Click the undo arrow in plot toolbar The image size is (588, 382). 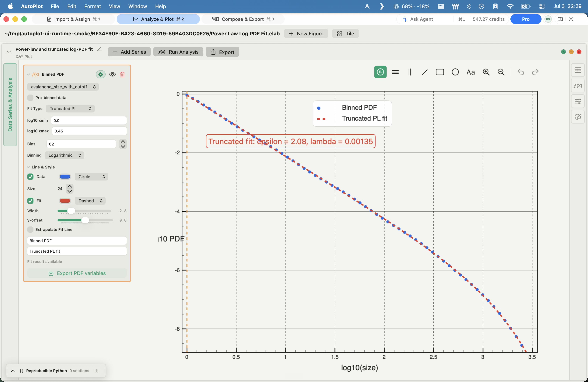point(521,72)
